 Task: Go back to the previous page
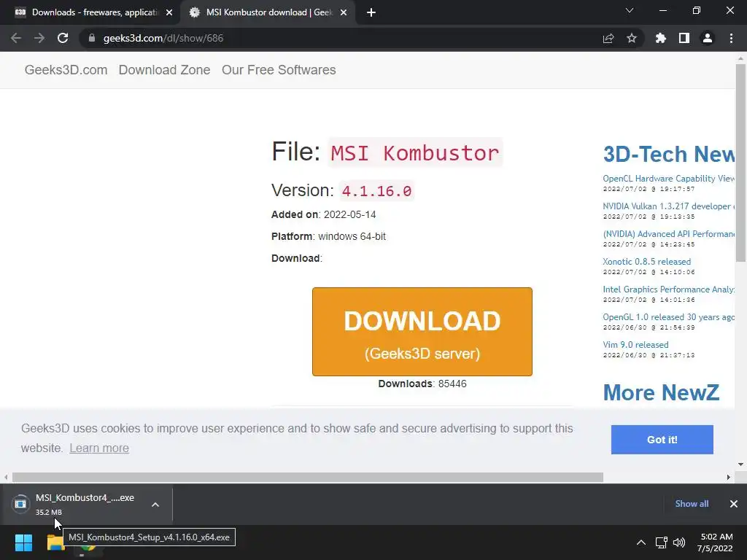tap(16, 38)
